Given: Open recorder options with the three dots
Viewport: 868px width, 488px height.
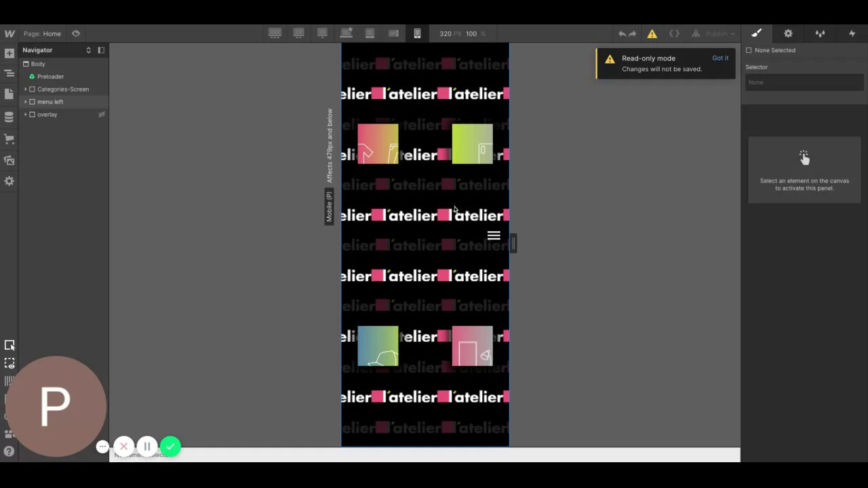Looking at the screenshot, I should click(x=102, y=447).
